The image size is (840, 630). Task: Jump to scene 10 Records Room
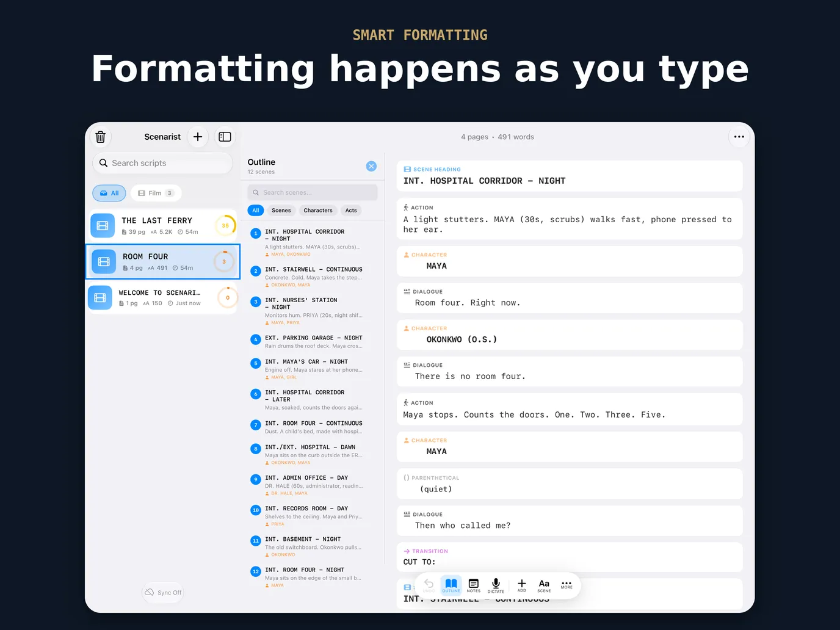pyautogui.click(x=313, y=516)
